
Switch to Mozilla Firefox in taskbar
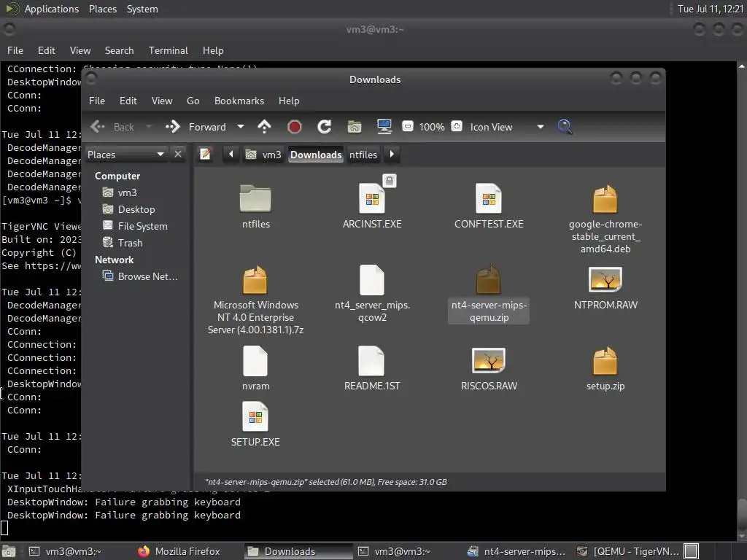(179, 551)
